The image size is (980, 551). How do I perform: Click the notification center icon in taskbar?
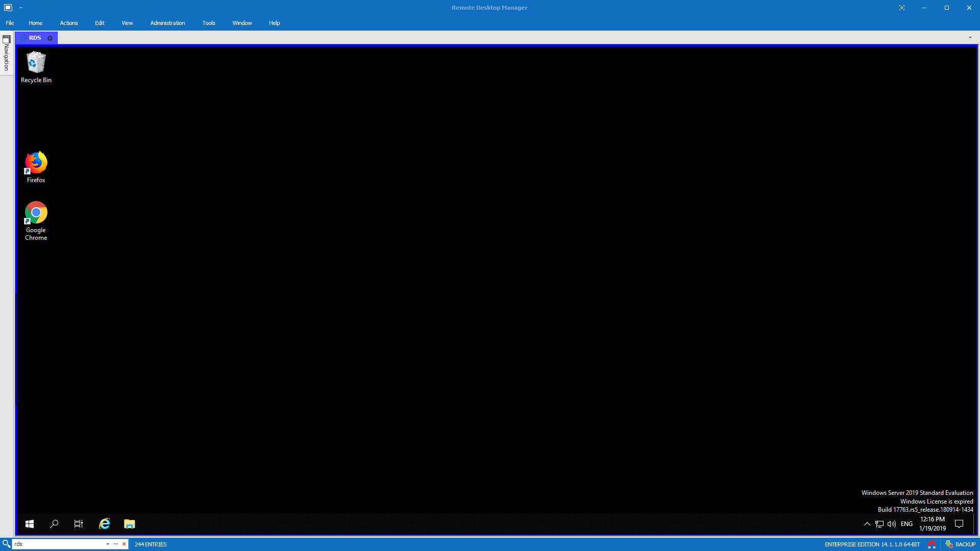[x=960, y=523]
